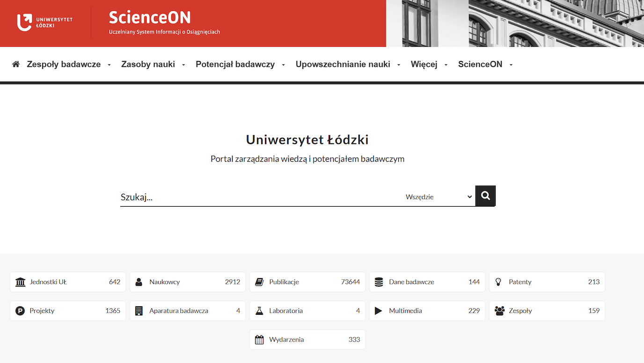Open the Publikacje label
The image size is (644, 363).
point(284,282)
